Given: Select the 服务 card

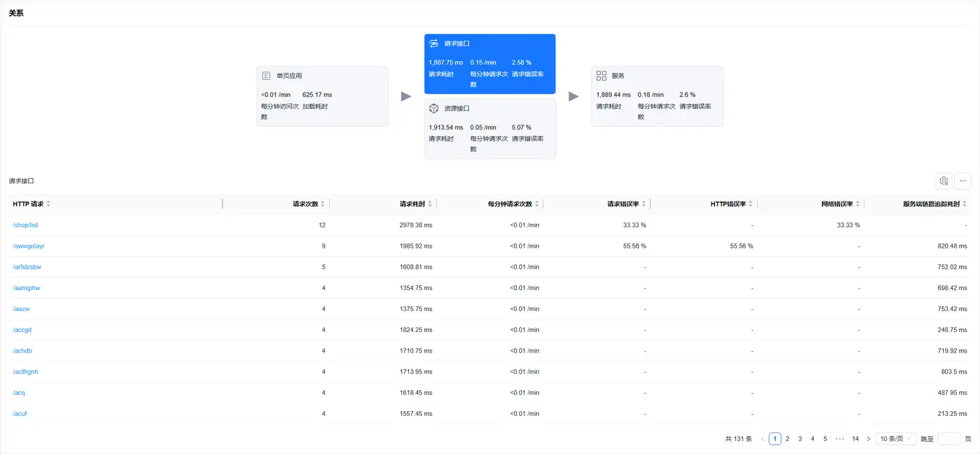Looking at the screenshot, I should [657, 97].
